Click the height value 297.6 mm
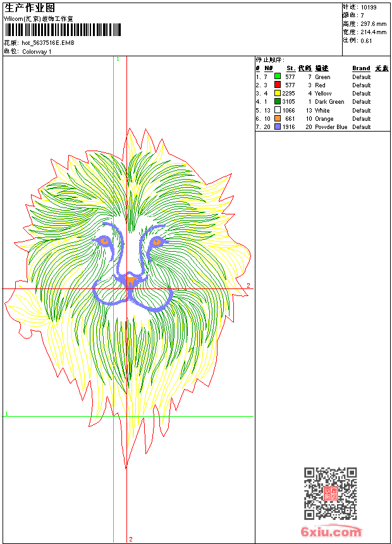 pyautogui.click(x=373, y=23)
